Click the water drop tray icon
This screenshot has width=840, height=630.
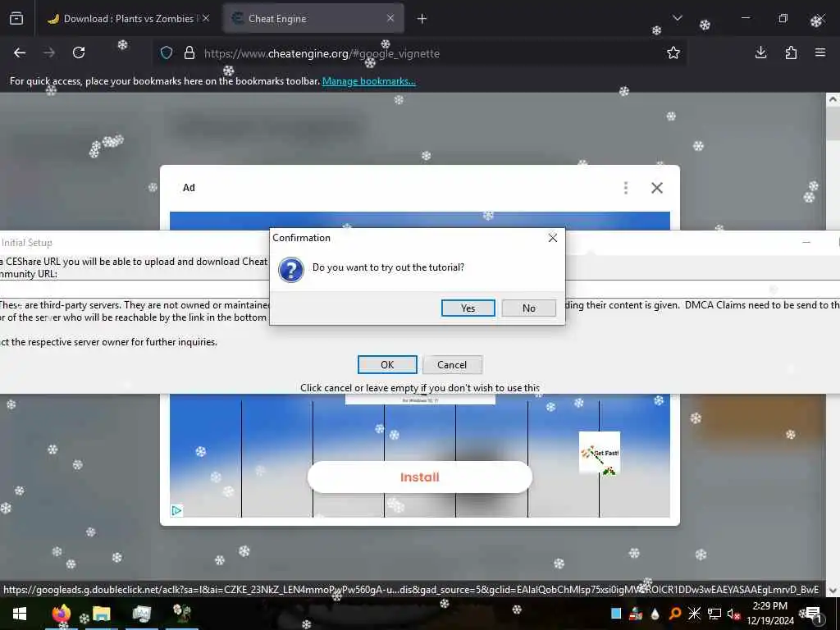655,614
